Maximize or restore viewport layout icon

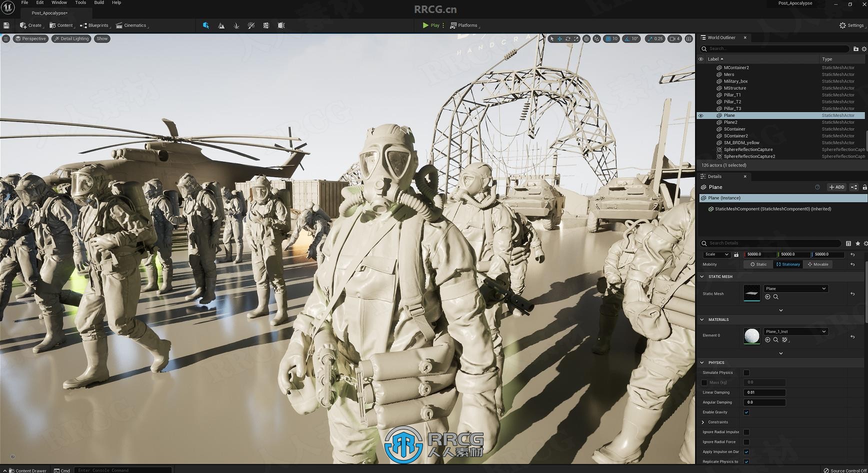coord(688,38)
